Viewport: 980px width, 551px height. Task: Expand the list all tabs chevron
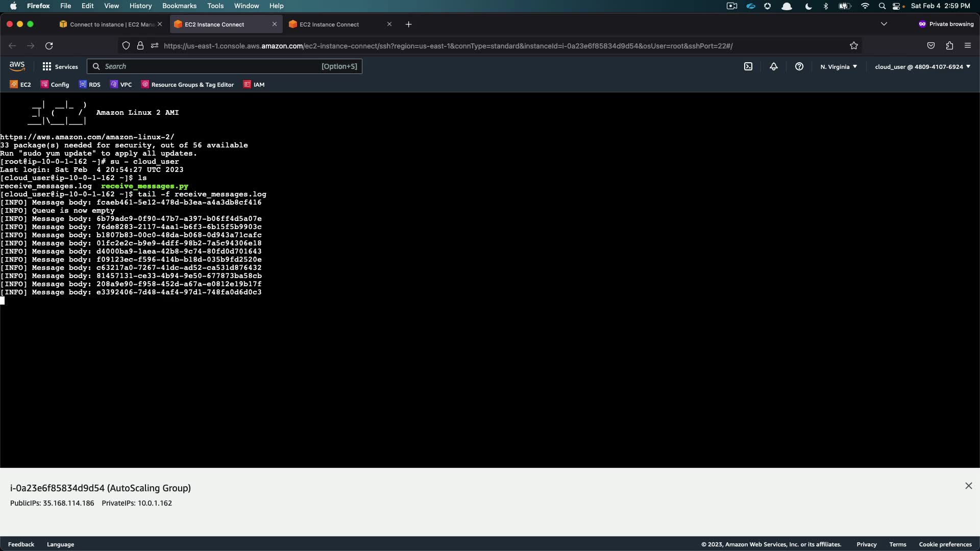[884, 24]
